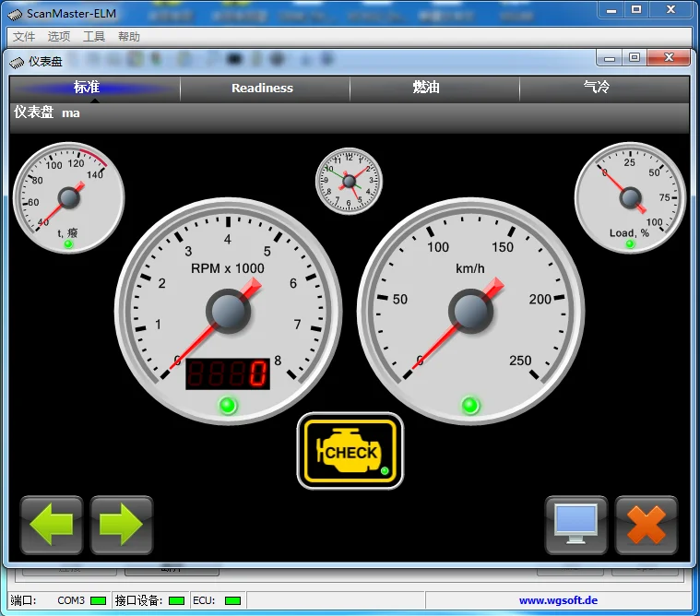Click the orange X close dashboard button
The height and width of the screenshot is (616, 700).
point(646,525)
